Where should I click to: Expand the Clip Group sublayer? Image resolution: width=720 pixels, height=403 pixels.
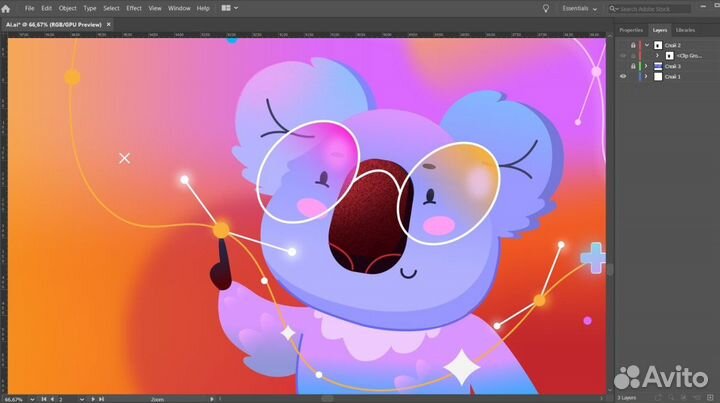tap(656, 56)
